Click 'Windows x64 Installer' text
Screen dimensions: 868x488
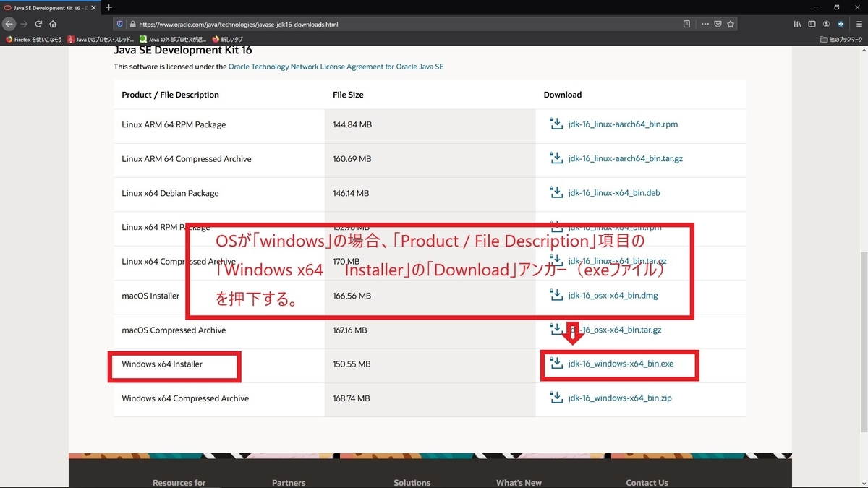162,364
